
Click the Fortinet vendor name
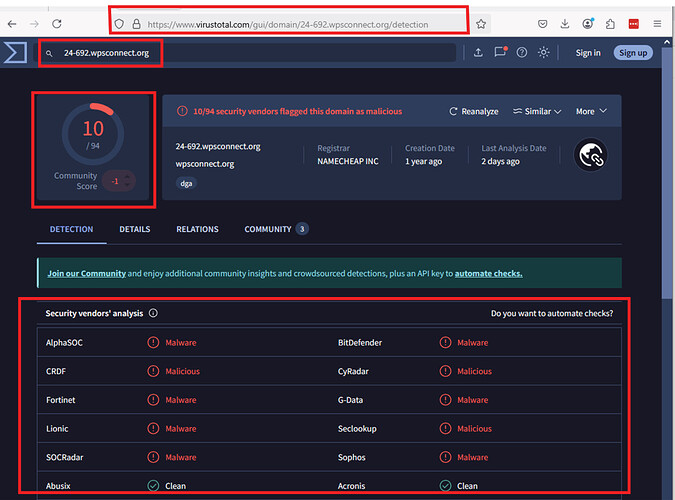(x=61, y=400)
